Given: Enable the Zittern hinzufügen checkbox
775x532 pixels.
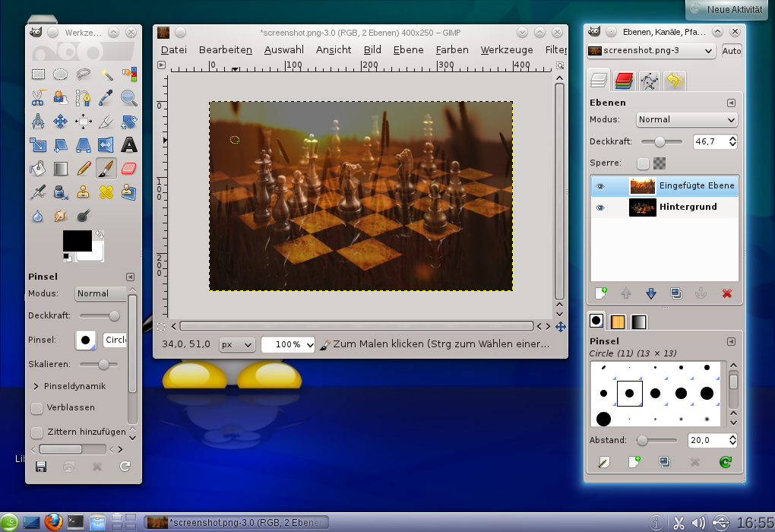Looking at the screenshot, I should [36, 432].
